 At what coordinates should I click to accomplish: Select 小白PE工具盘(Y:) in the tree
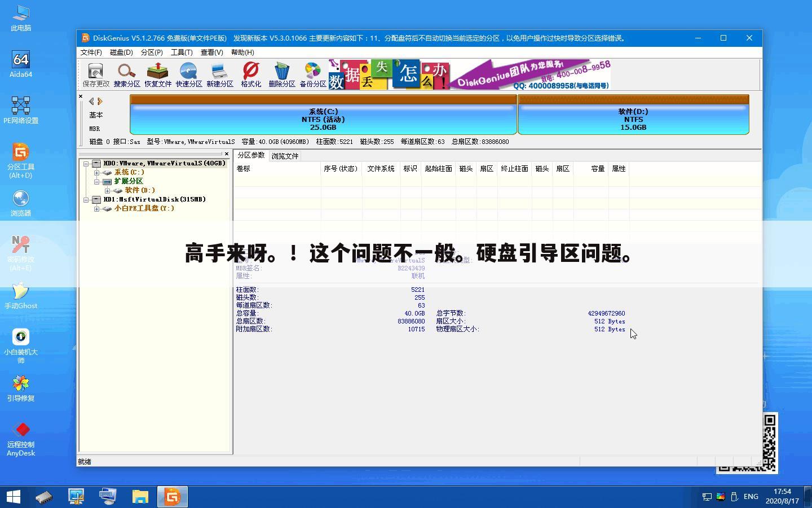tap(144, 208)
